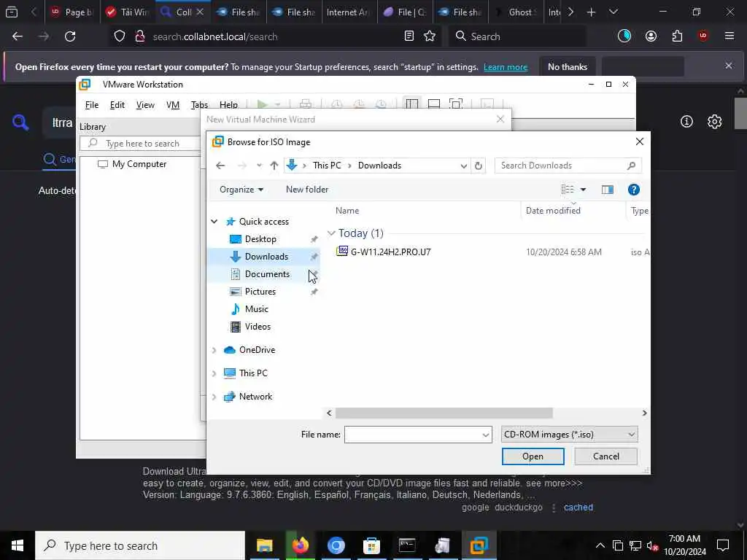Open VMware Workstation Edit menu

[117, 105]
